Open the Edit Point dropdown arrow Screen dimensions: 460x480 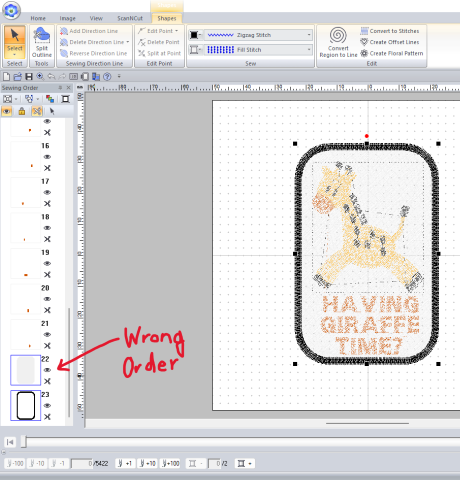[176, 31]
